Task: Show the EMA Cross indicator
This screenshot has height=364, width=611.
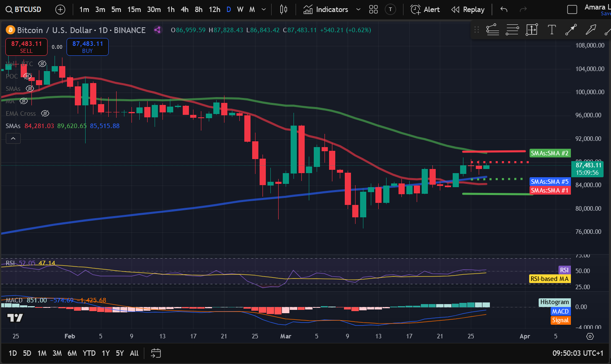Action: [x=45, y=113]
